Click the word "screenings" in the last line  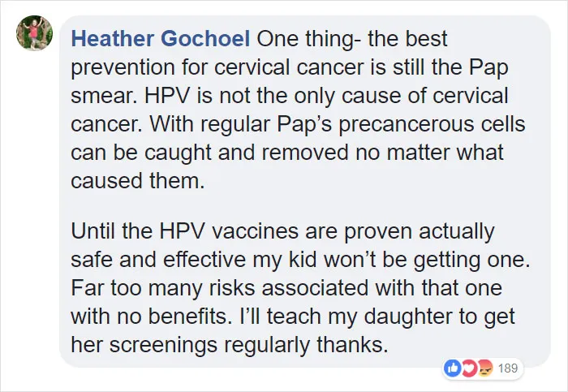point(163,345)
